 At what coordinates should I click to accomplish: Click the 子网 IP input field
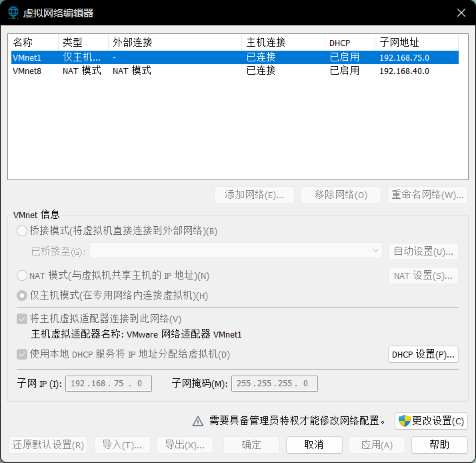tap(109, 384)
